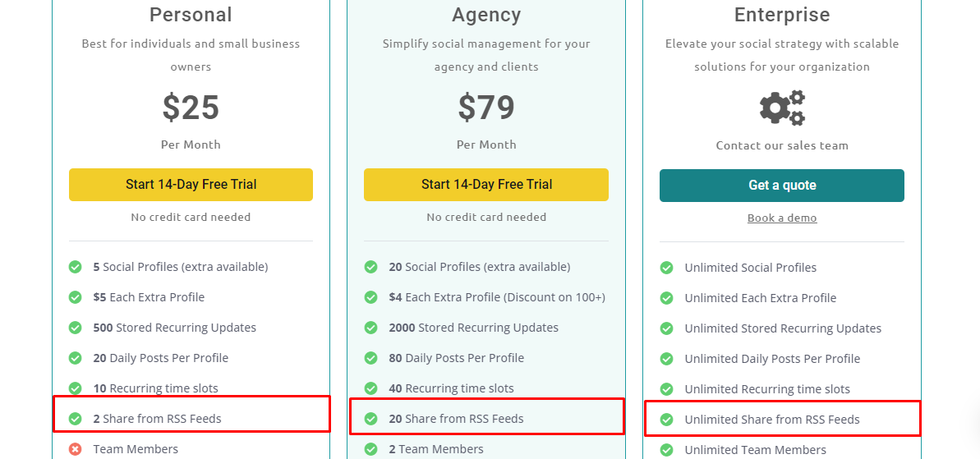Screen dimensions: 980x459
Task: Click check icon for Unlimited Team Members
Action: (666, 450)
